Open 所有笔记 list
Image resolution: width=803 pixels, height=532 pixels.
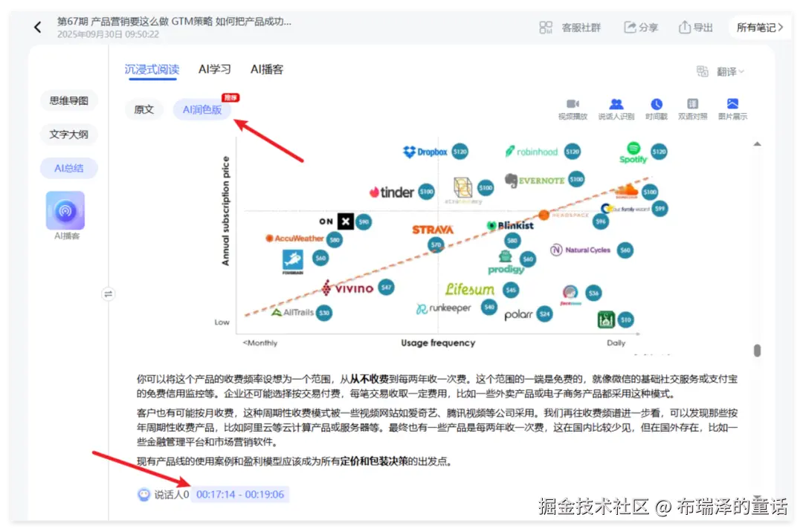tap(759, 27)
